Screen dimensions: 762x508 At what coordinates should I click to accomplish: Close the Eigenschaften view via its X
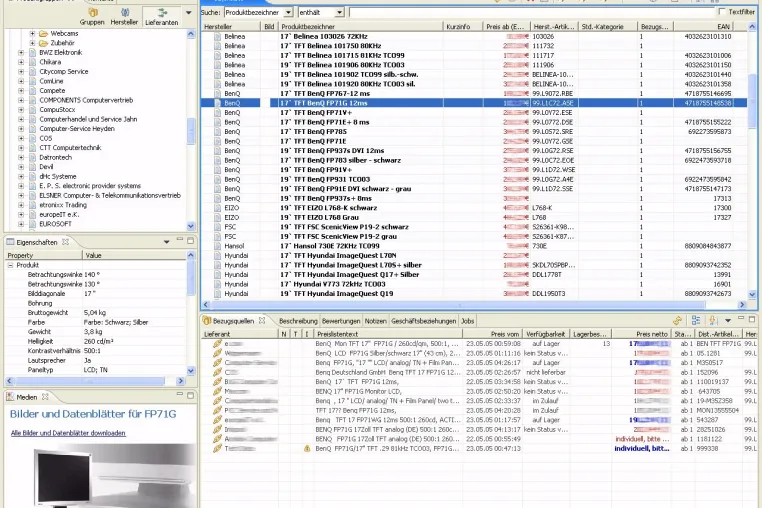point(65,242)
